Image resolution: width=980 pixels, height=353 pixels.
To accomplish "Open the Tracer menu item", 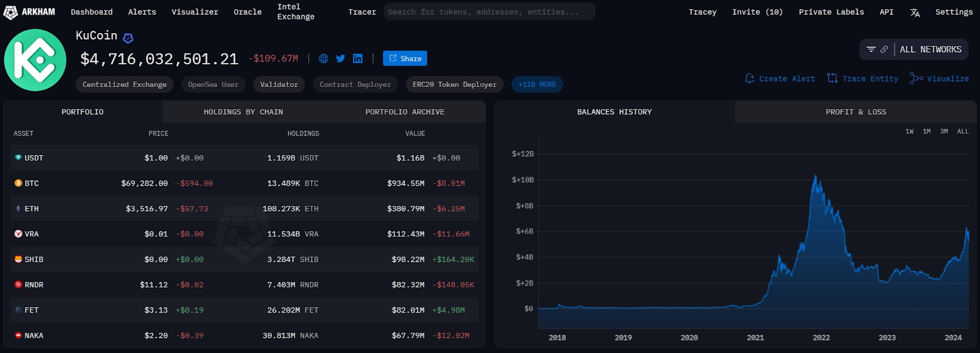I will pos(362,12).
